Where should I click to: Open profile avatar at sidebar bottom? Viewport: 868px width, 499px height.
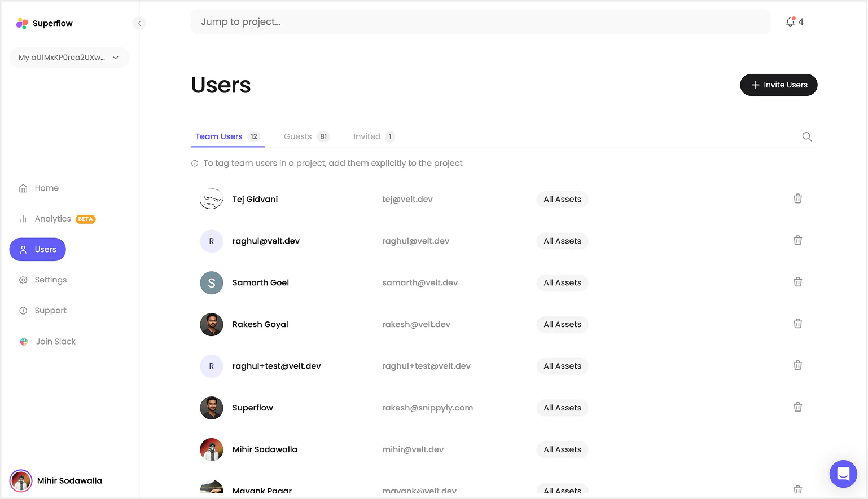tap(21, 481)
